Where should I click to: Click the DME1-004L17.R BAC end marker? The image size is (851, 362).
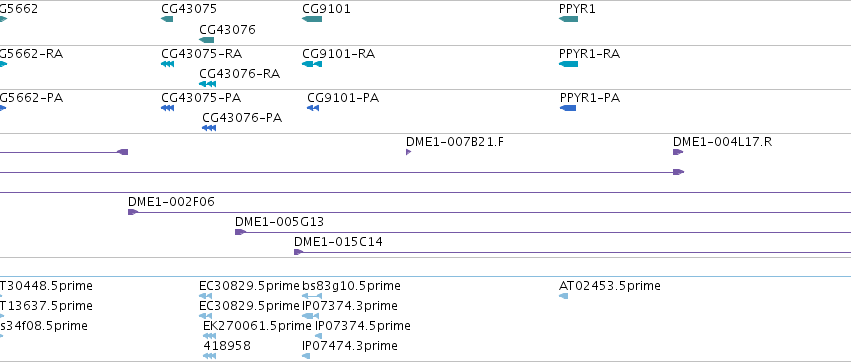click(x=678, y=152)
